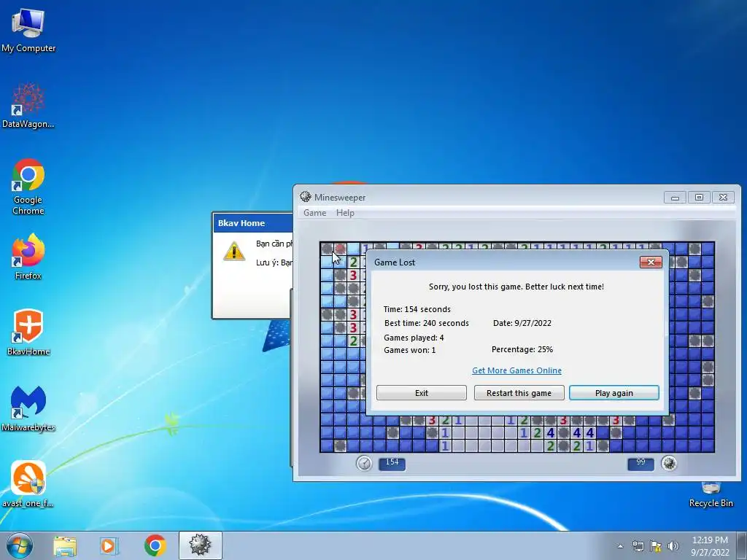Follow the Get More Games Online link
Screen dimensions: 747x560
click(516, 370)
